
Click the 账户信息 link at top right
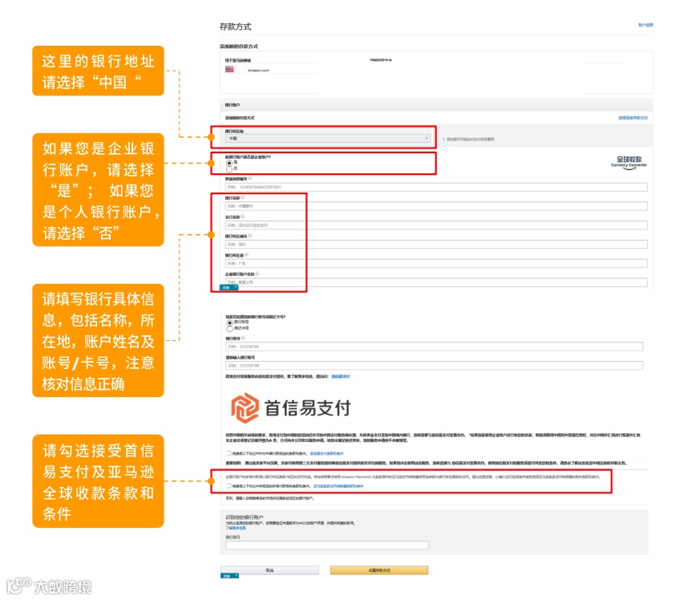(645, 25)
